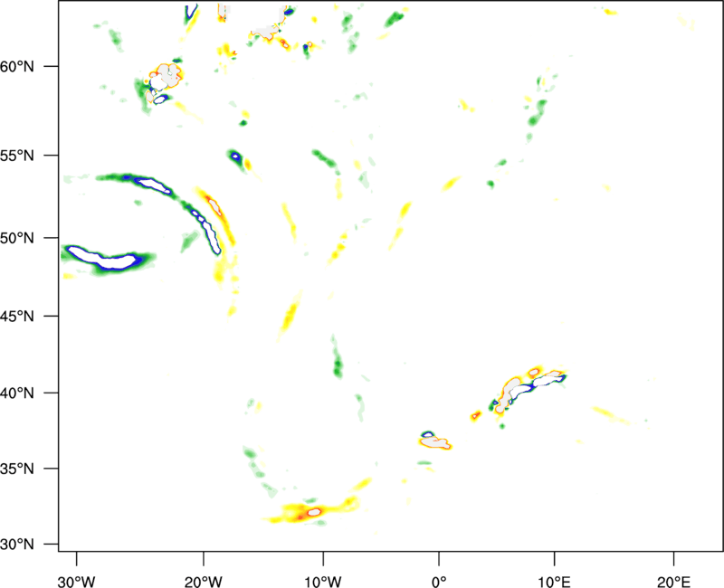Click the 35°N latitude label

17,469
